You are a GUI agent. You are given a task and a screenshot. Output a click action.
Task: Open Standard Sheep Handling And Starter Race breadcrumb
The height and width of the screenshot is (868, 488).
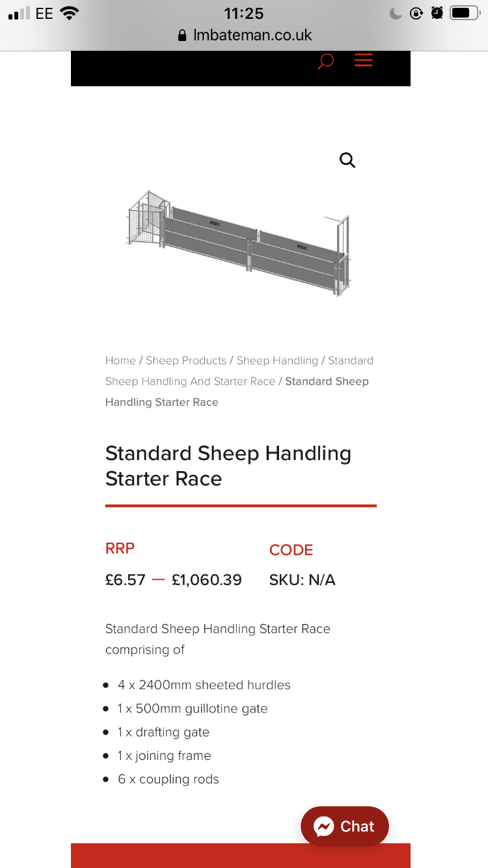pyautogui.click(x=239, y=371)
